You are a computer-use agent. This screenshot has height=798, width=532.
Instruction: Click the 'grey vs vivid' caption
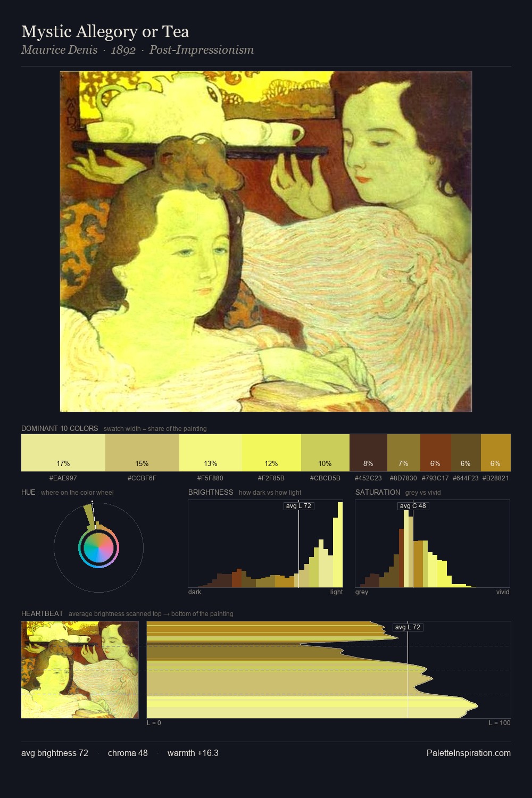(x=423, y=493)
